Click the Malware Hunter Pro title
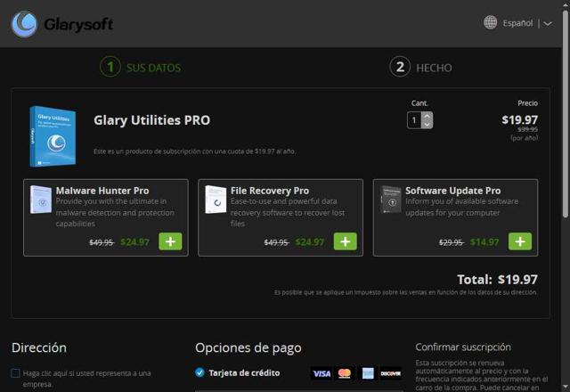The image size is (570, 392). 102,191
